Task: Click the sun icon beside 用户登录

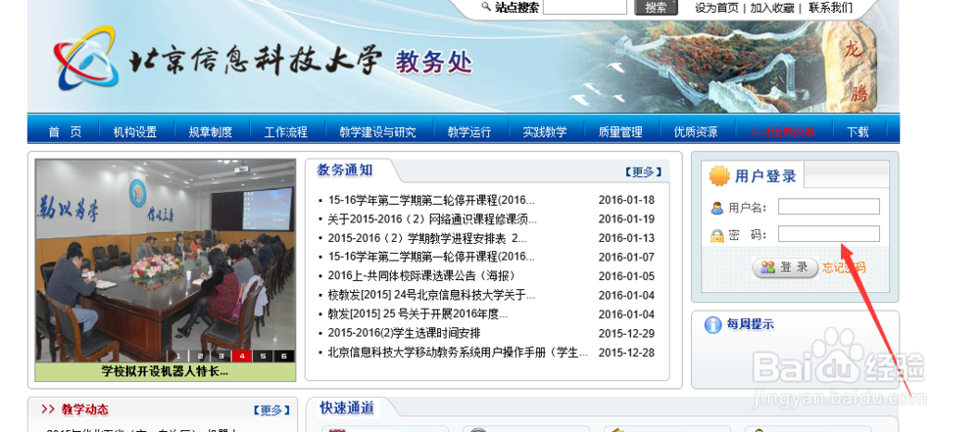Action: (x=719, y=177)
